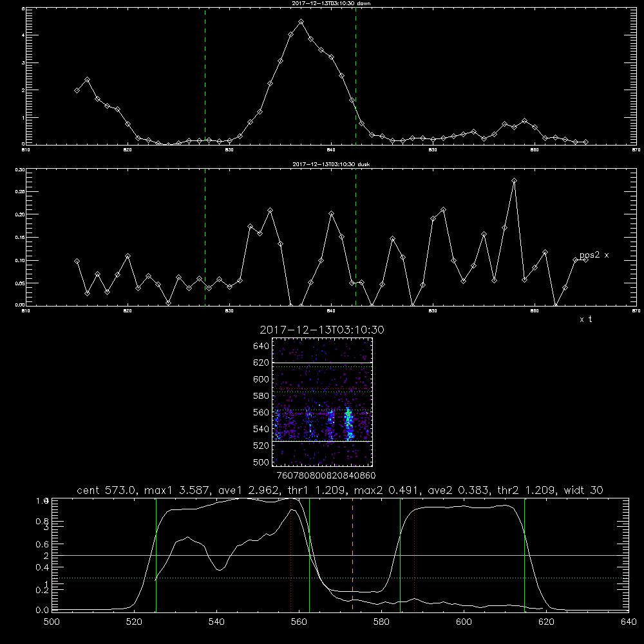Click the tallest peak diamond in the dusk plot
Viewport: 644px width, 644px height.
click(514, 181)
